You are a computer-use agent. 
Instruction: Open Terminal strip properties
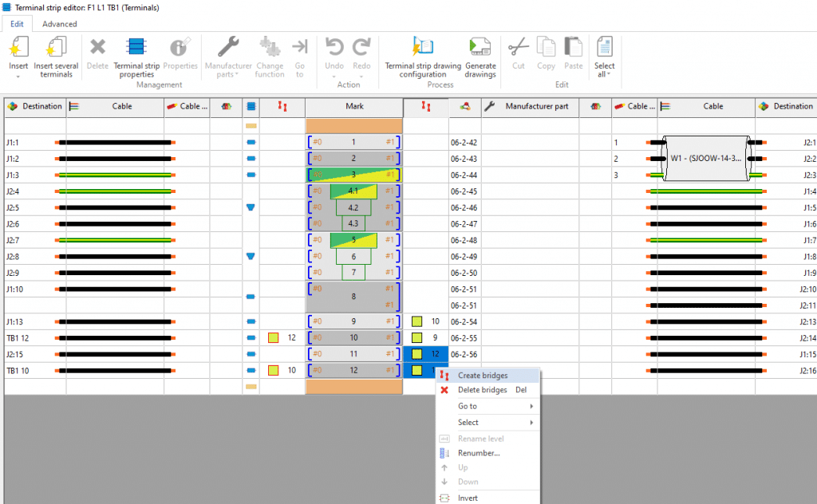pyautogui.click(x=136, y=49)
